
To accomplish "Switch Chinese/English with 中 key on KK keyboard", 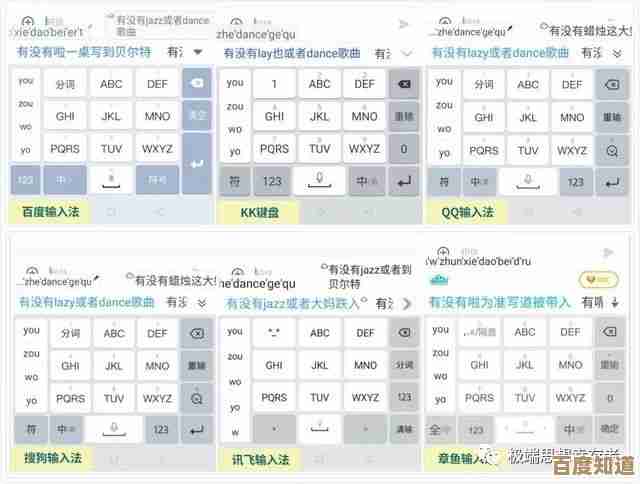I will point(361,181).
